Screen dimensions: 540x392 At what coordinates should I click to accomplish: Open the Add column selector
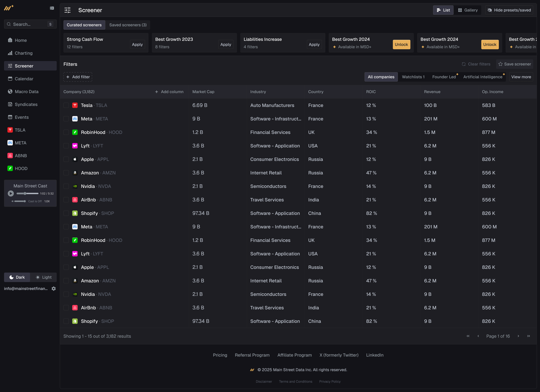click(169, 92)
